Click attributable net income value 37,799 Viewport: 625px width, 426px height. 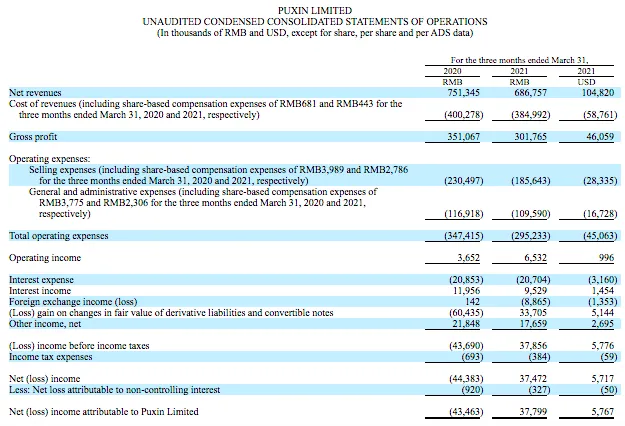[x=533, y=412]
